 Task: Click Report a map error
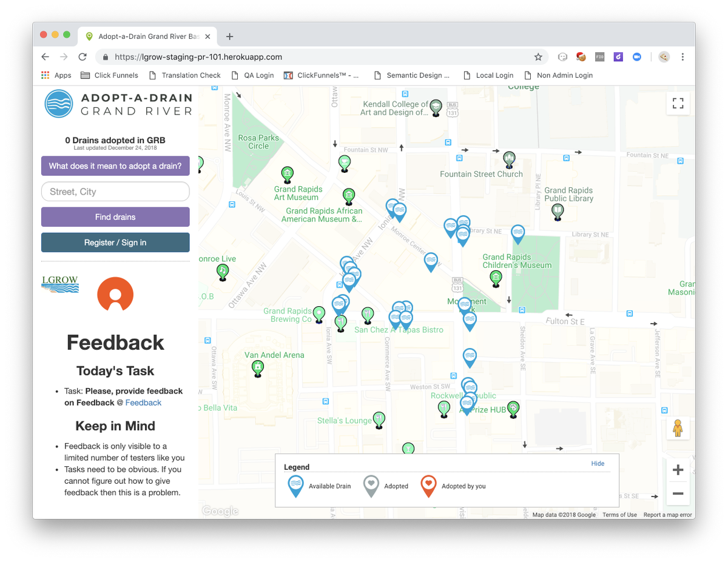click(667, 515)
